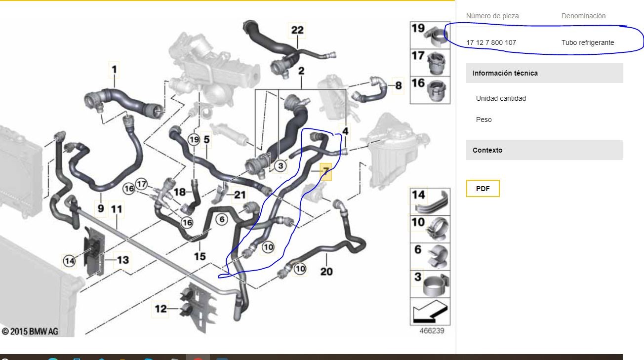This screenshot has height=360, width=644.
Task: Select part label 20 in diagram
Action: pos(326,271)
